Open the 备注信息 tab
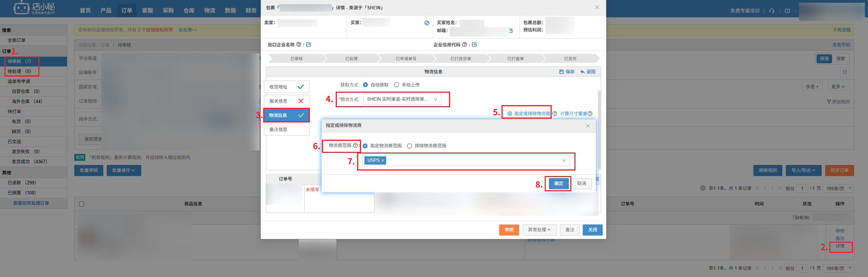The height and width of the screenshot is (277, 868). coord(286,129)
